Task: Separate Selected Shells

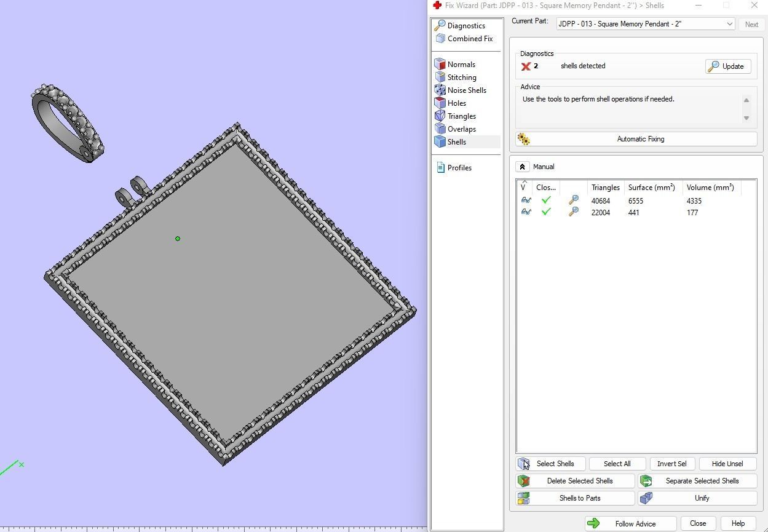Action: tap(698, 481)
